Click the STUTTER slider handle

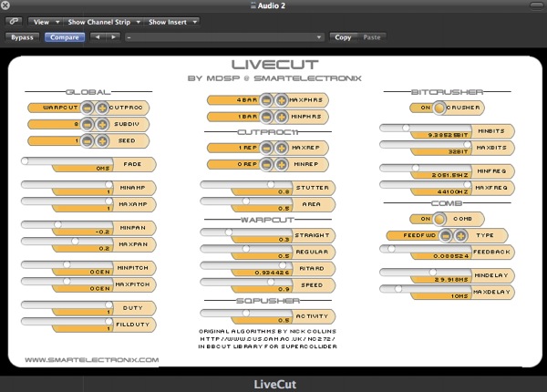pos(271,184)
